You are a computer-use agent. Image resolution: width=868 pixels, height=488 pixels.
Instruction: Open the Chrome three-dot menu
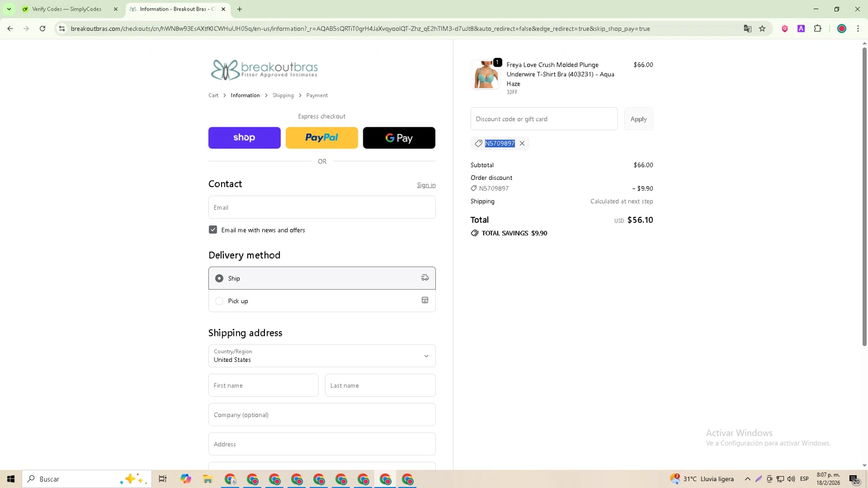click(x=858, y=28)
